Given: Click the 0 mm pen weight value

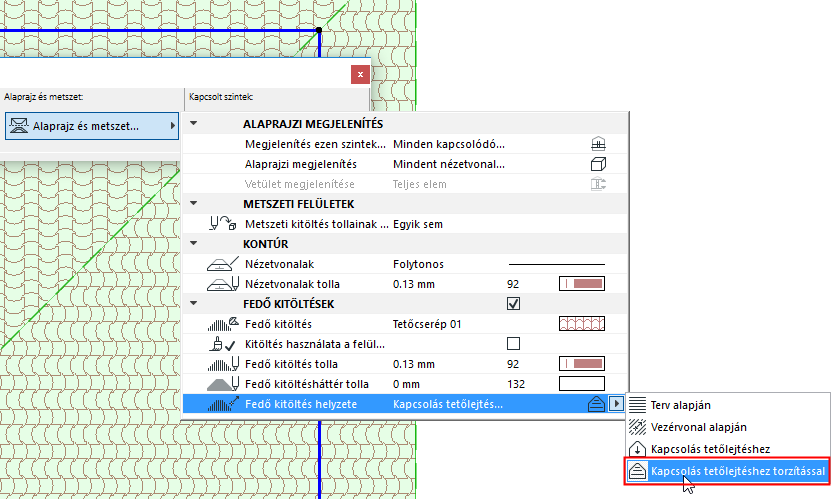Looking at the screenshot, I should pos(406,384).
